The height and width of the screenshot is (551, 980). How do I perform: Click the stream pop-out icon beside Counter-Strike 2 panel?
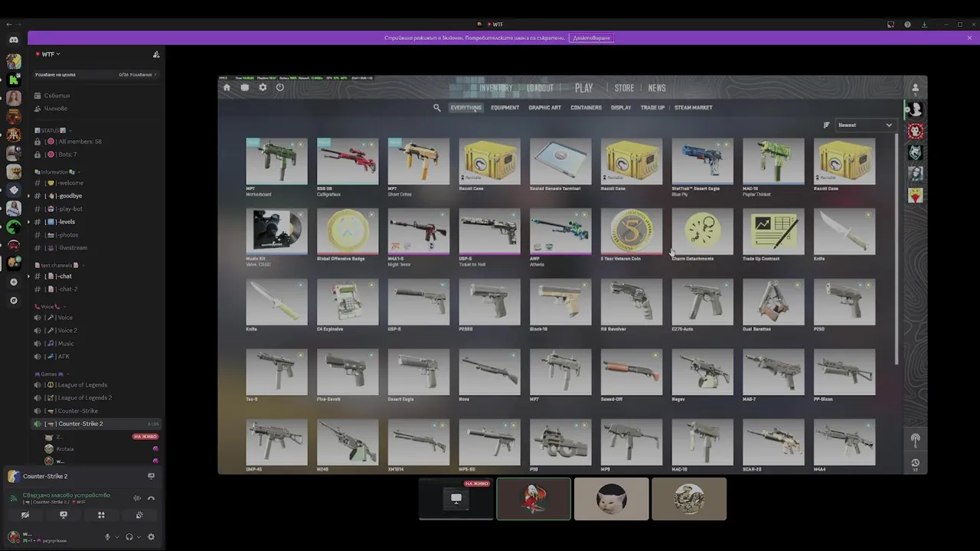coord(151,476)
